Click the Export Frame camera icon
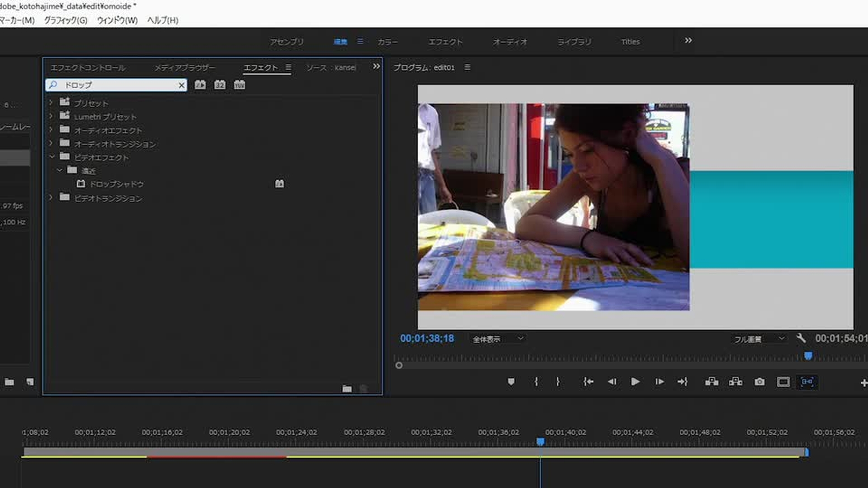Screen dimensions: 868x488 (x=759, y=382)
